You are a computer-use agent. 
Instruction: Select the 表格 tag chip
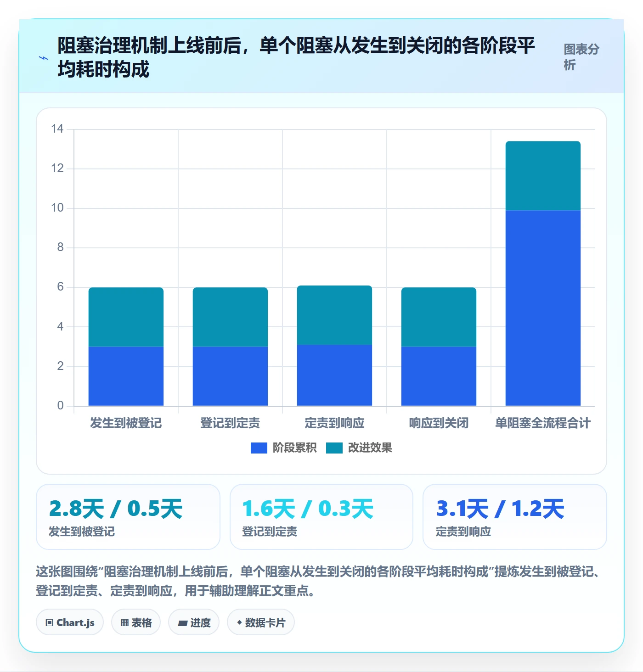pos(136,622)
